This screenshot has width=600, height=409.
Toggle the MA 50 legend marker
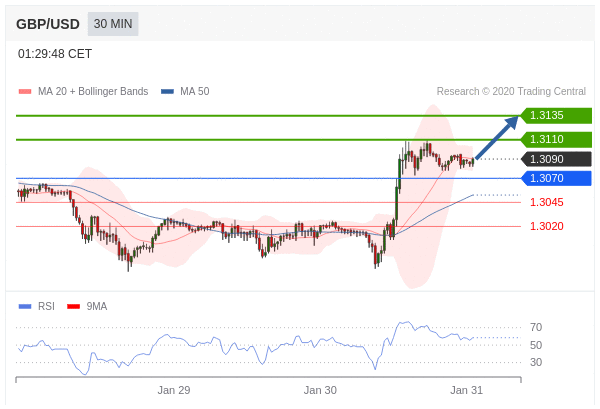(167, 92)
